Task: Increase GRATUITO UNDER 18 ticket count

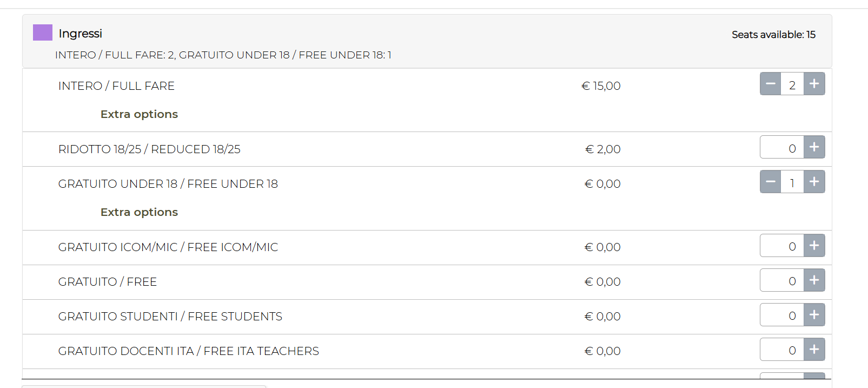Action: coord(814,182)
